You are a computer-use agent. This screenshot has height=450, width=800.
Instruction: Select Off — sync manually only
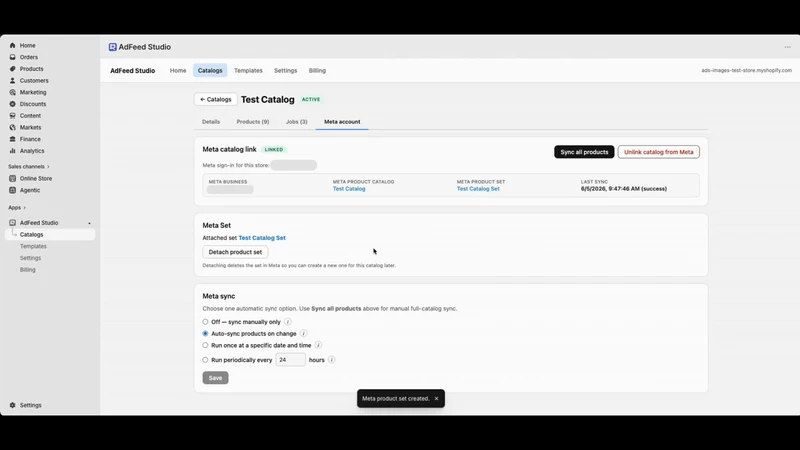205,322
